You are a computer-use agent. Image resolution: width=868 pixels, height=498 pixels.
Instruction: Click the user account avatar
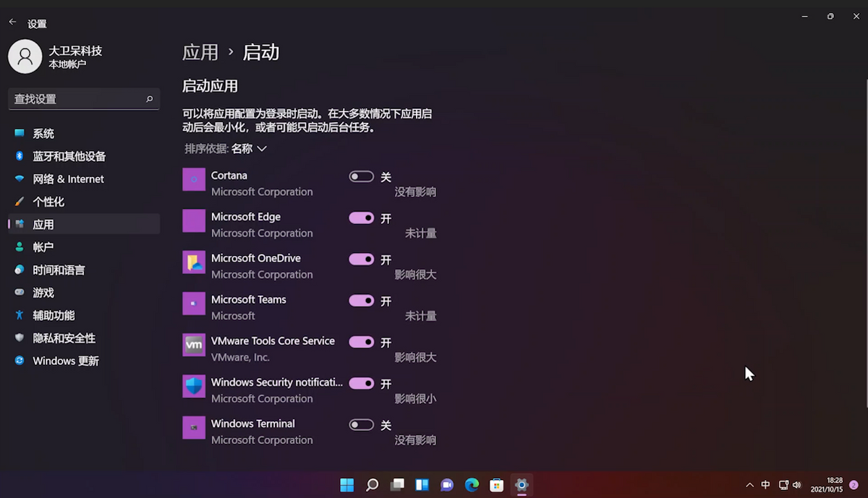[25, 56]
